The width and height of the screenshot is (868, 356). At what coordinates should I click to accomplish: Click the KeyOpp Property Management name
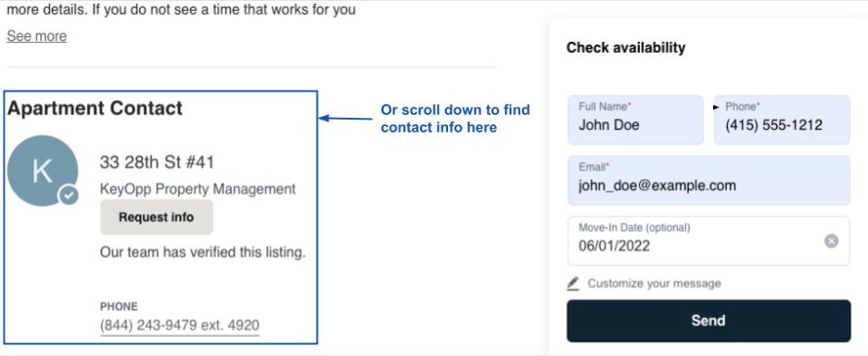pos(198,189)
